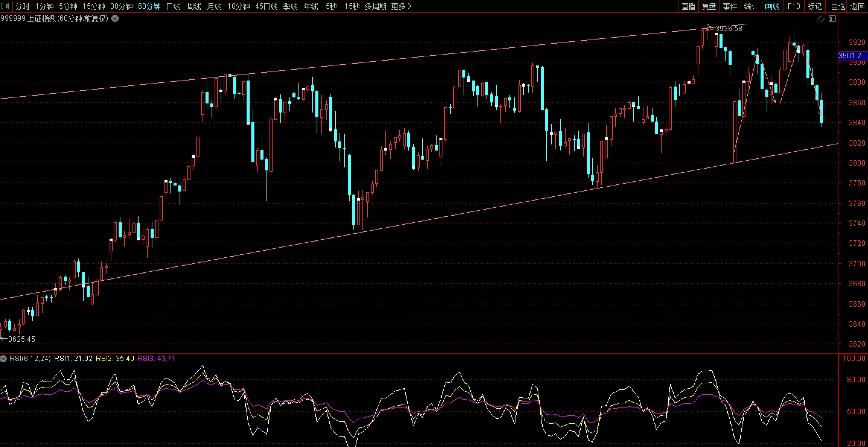Click the flag marker at 3936.58 high
868x447 pixels.
click(709, 27)
